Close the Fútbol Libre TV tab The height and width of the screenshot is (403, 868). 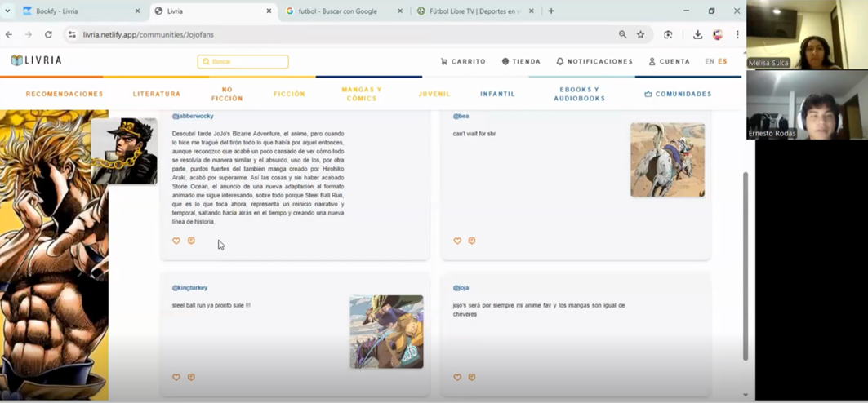point(532,11)
